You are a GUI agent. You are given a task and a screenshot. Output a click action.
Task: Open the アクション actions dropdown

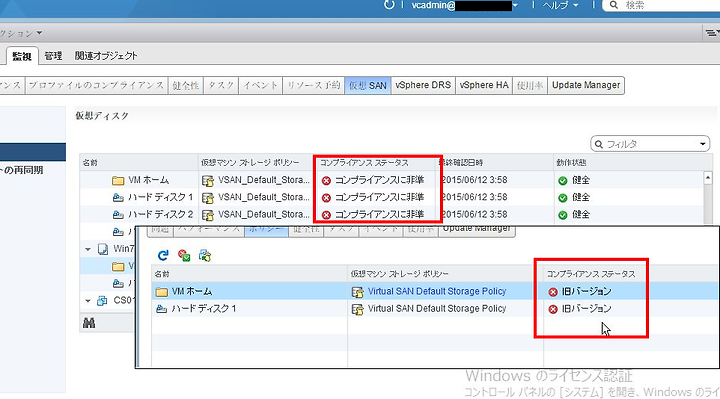pyautogui.click(x=21, y=33)
